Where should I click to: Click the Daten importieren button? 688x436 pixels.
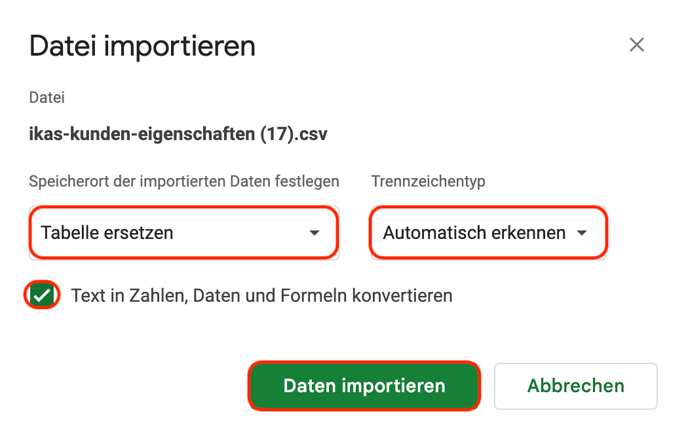[x=364, y=386]
